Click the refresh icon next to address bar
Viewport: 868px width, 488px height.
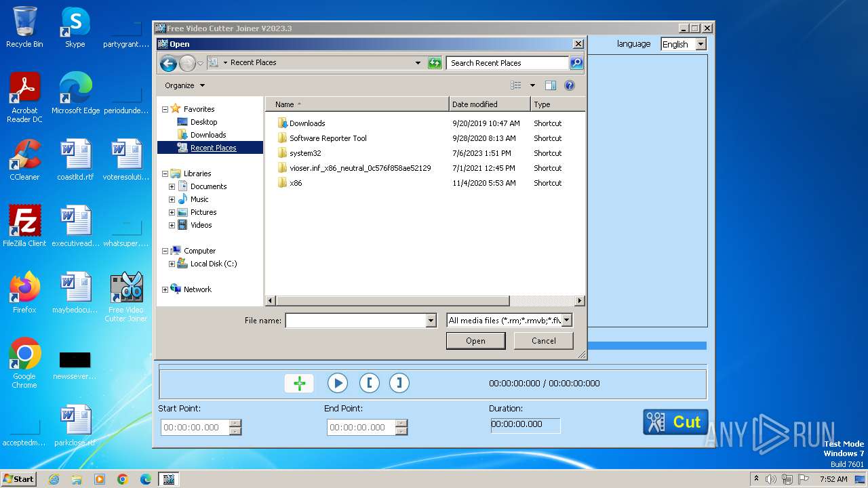[x=435, y=63]
